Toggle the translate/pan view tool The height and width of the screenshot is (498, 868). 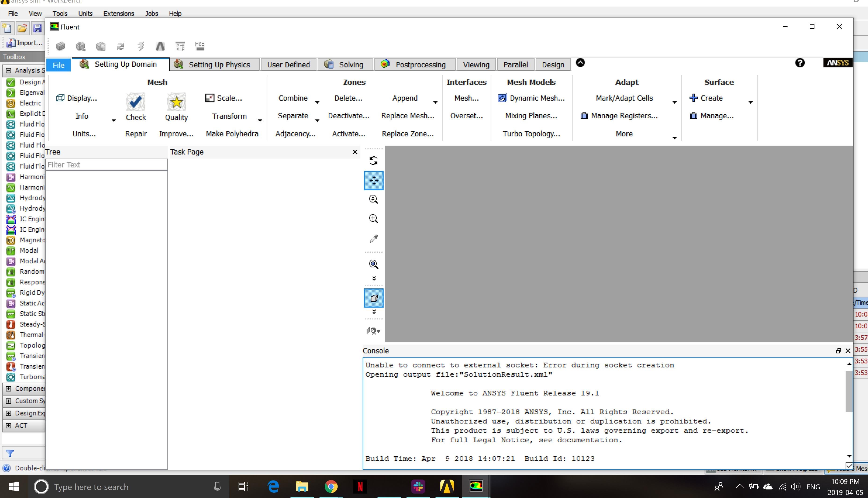pyautogui.click(x=374, y=181)
